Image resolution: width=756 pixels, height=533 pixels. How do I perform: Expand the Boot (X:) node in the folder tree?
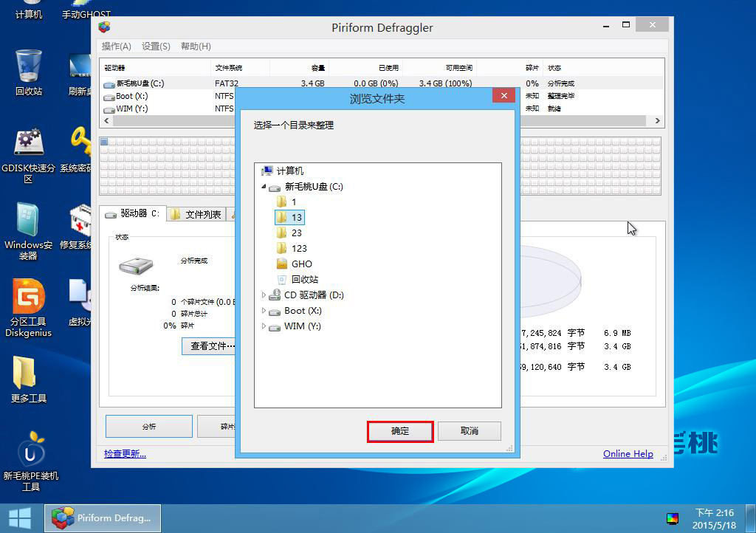pos(264,310)
